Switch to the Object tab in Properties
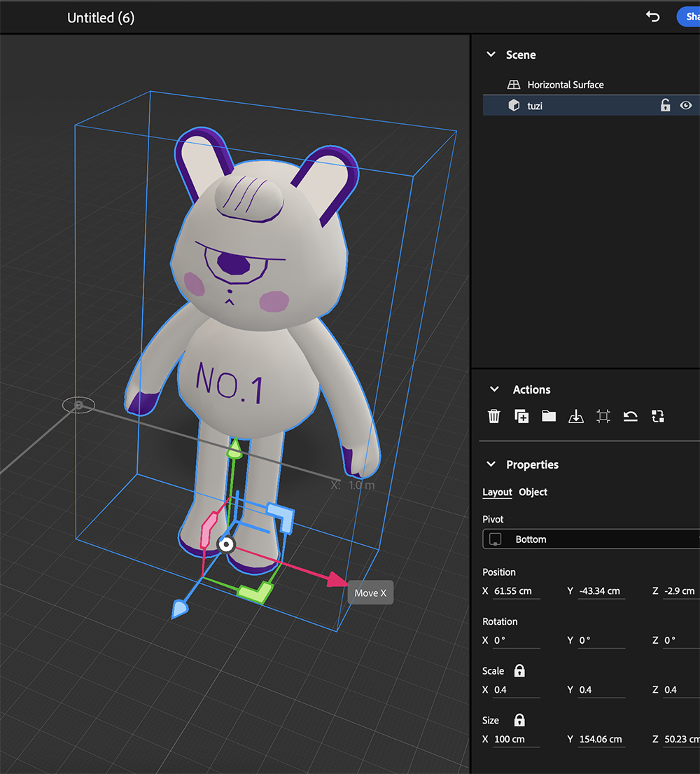700x774 pixels. [533, 492]
